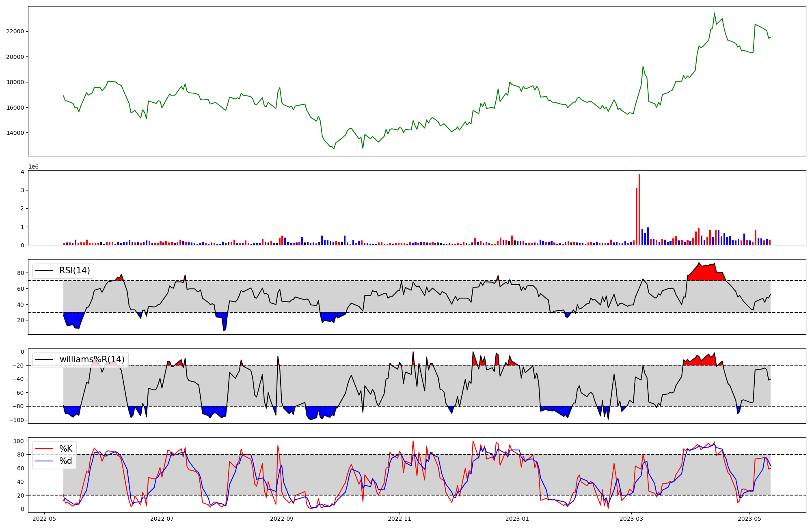Click the 2022-05 x-axis date label
The width and height of the screenshot is (812, 528).
click(44, 519)
